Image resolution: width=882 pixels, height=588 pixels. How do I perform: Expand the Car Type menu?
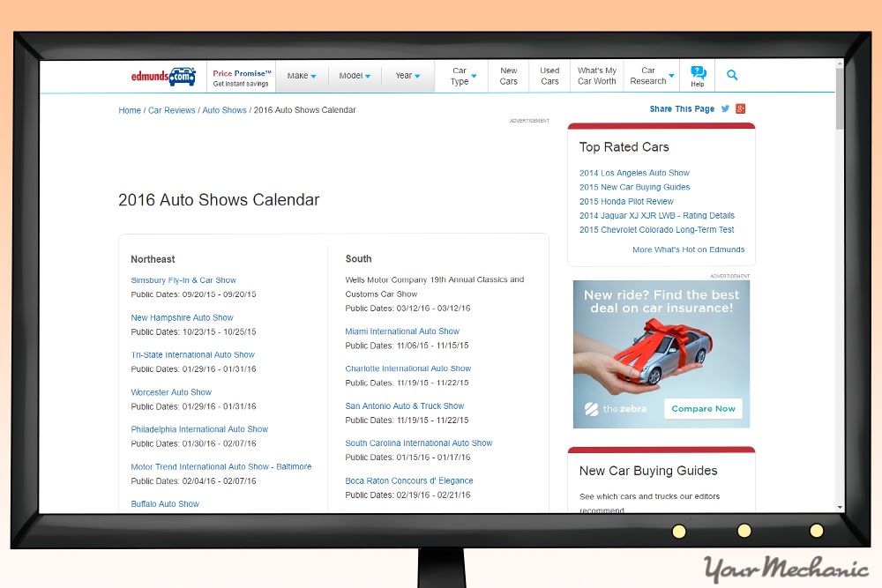point(463,76)
